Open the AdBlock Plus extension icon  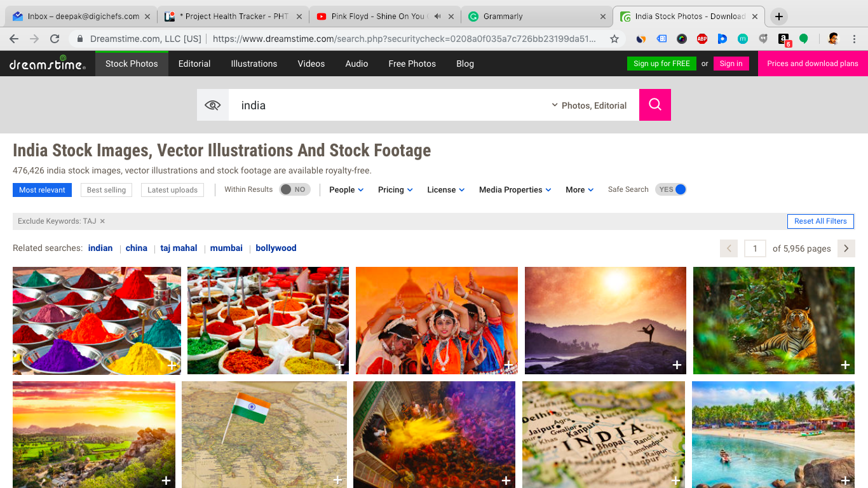coord(702,39)
